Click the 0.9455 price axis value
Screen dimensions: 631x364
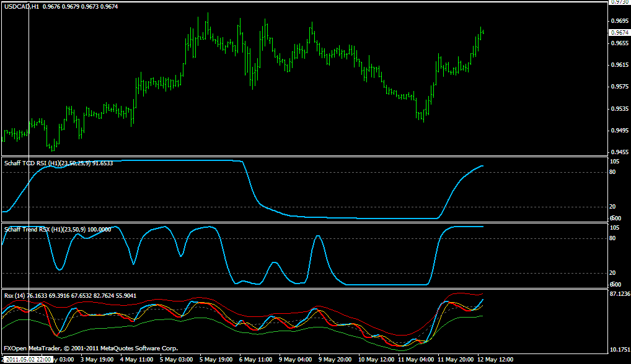click(620, 152)
